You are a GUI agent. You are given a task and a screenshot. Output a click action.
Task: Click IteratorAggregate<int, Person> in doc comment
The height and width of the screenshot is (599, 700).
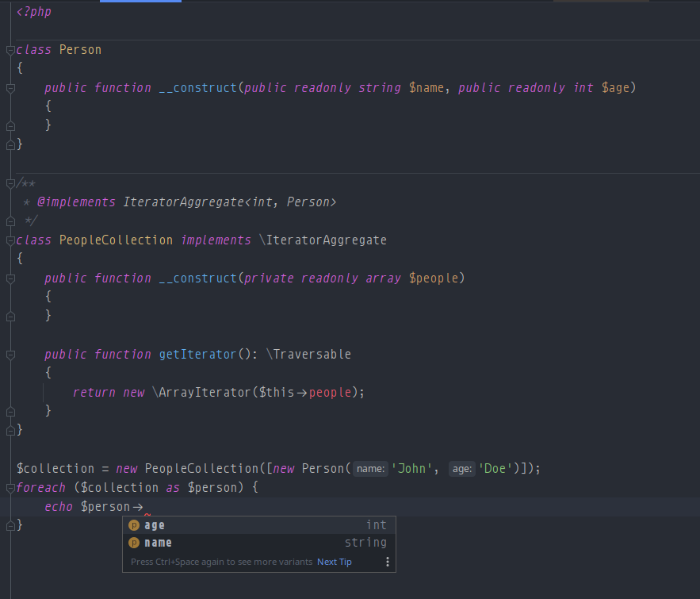(x=229, y=202)
